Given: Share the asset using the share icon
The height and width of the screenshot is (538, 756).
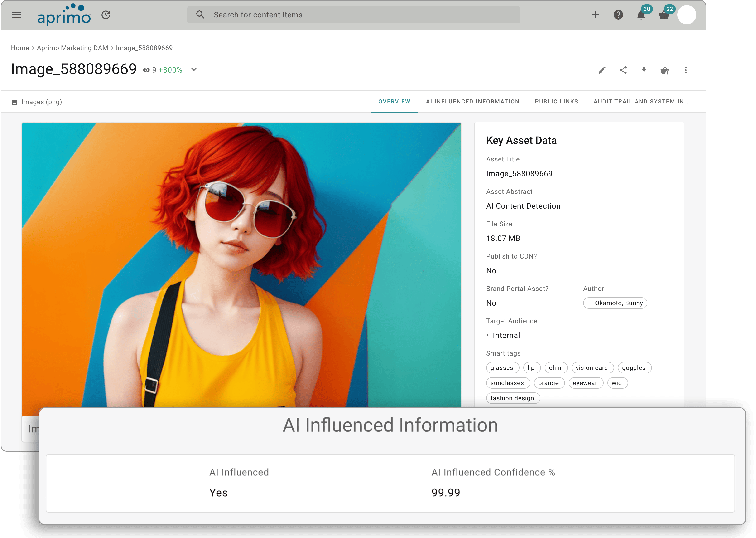Looking at the screenshot, I should pyautogui.click(x=623, y=70).
